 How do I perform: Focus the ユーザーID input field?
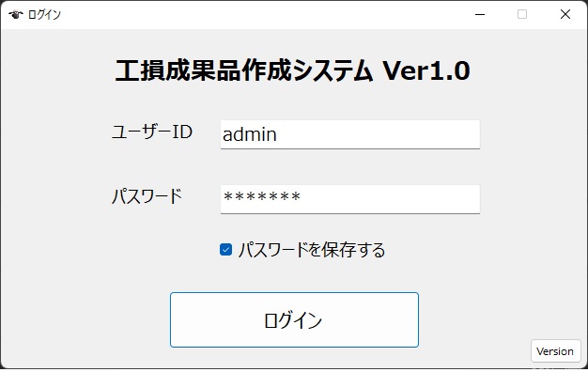(349, 134)
